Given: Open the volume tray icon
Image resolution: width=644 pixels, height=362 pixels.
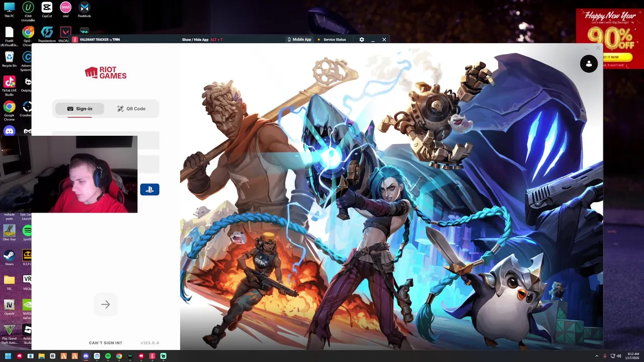Looking at the screenshot, I should click(x=619, y=356).
